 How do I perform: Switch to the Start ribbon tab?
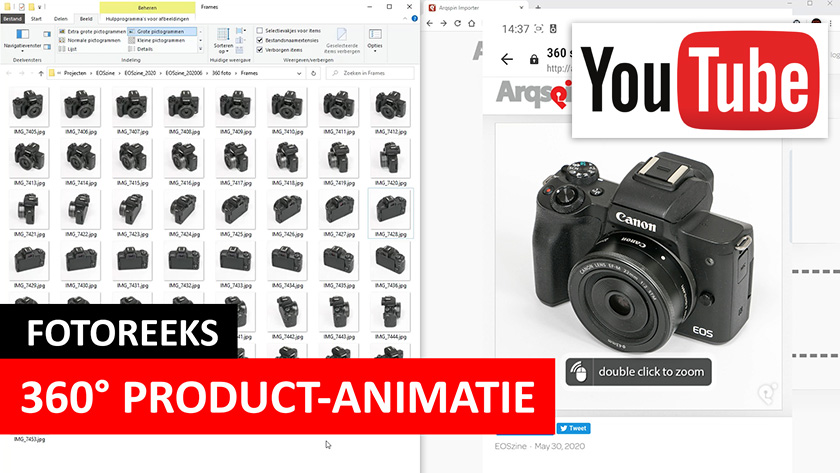(36, 18)
